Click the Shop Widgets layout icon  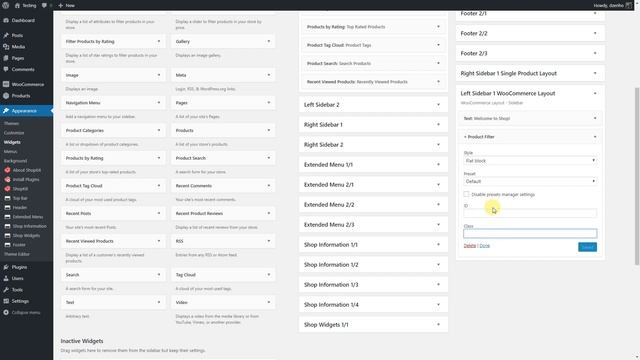(7, 236)
